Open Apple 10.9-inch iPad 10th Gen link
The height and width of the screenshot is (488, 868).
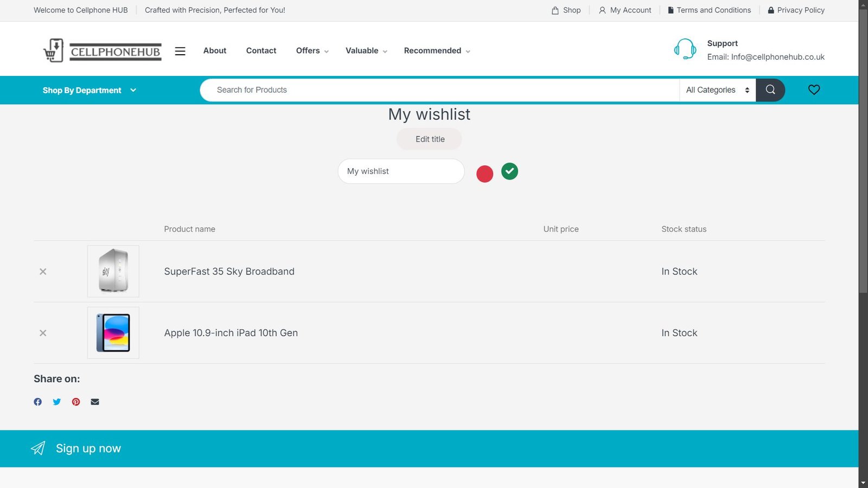231,333
